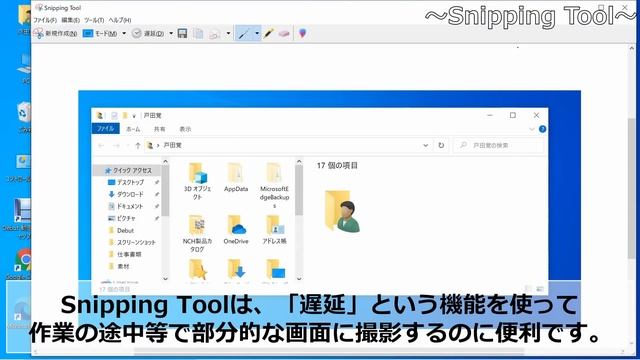Click the 共有 tab in captured Explorer
Screen dimensions: 640x360
[160, 129]
